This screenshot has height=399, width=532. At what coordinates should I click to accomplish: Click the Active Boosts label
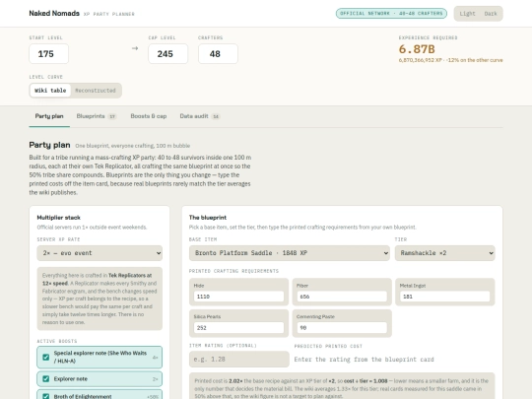57,341
